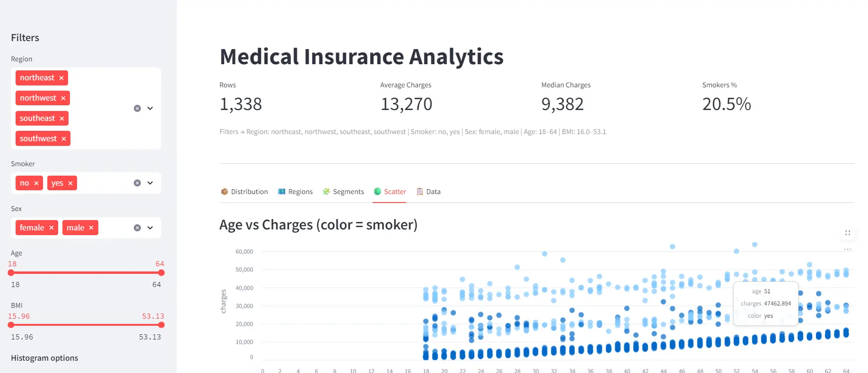Switch to the Segments tab

point(348,191)
